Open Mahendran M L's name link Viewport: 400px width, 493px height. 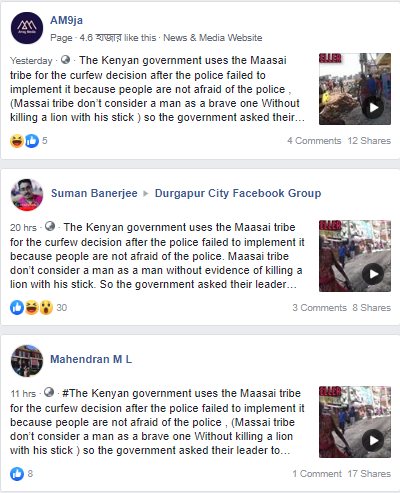click(x=91, y=359)
